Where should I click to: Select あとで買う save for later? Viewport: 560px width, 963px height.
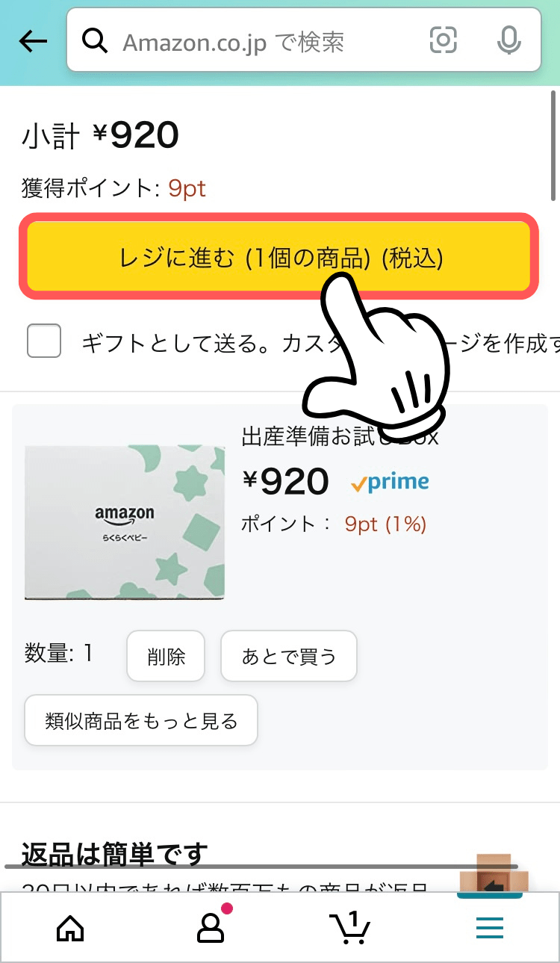[289, 657]
